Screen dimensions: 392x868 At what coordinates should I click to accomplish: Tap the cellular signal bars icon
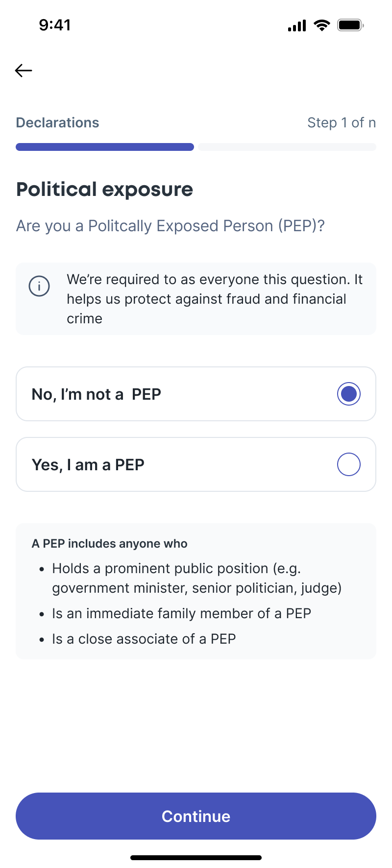(x=297, y=25)
